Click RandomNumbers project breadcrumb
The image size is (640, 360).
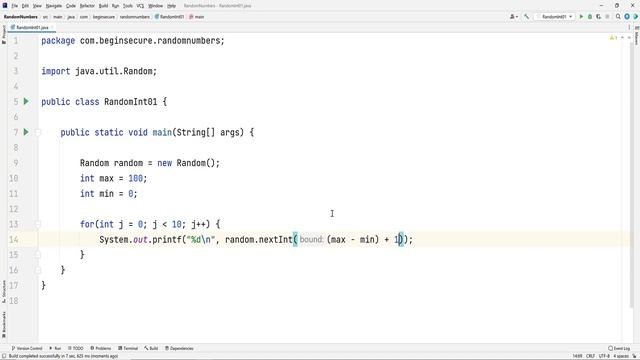[21, 17]
